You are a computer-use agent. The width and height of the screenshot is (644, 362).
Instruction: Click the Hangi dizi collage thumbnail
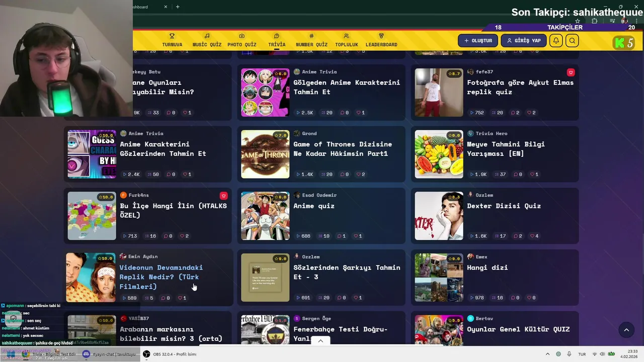click(439, 278)
